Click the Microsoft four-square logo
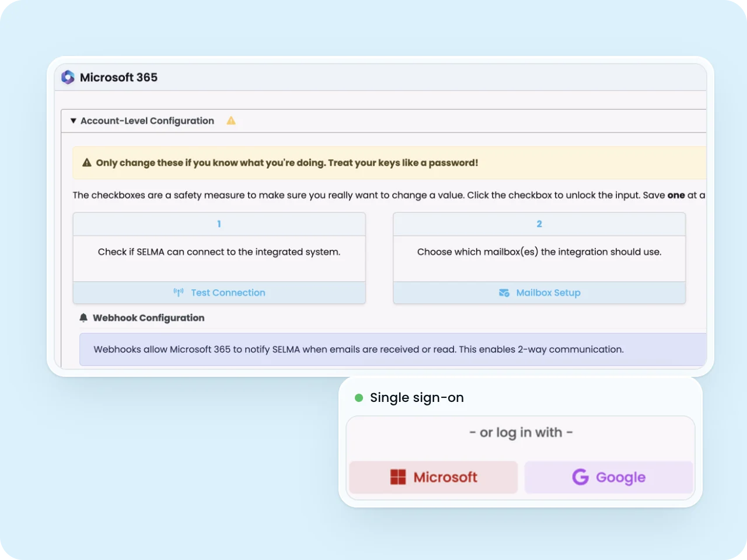This screenshot has width=747, height=560. click(398, 477)
